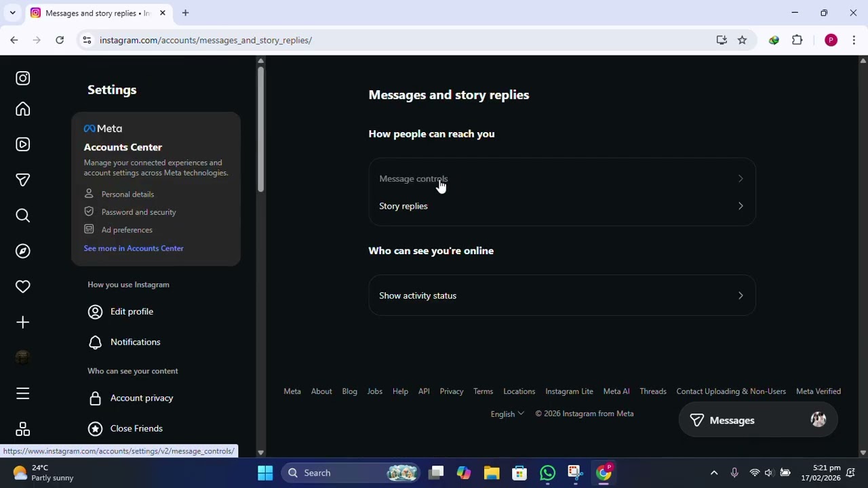Open More hamburger menu in sidebar
The image size is (868, 488).
coord(23,394)
